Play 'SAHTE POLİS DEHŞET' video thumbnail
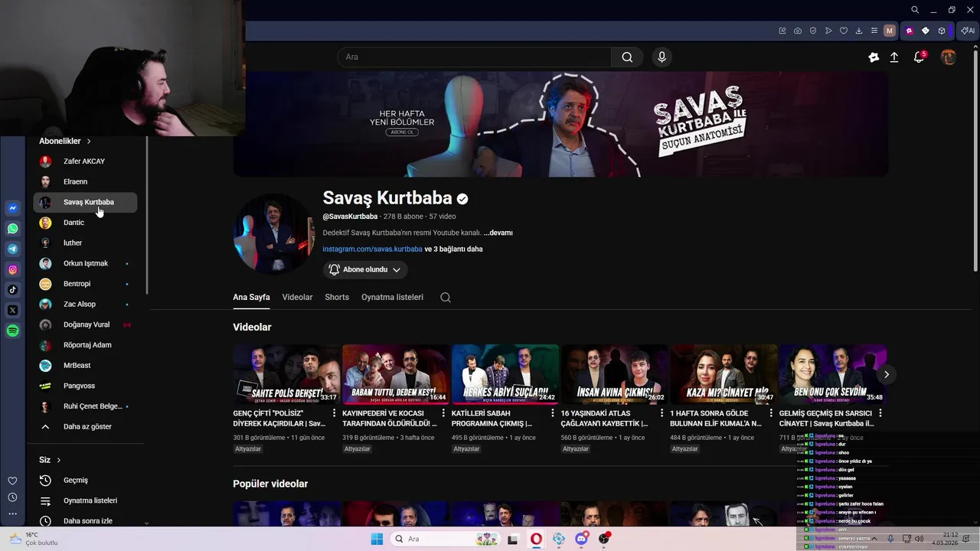 286,374
